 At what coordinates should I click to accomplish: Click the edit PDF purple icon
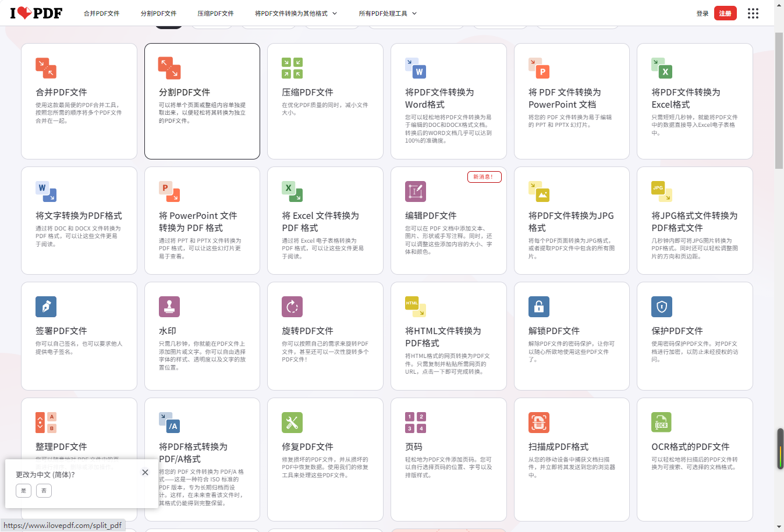click(x=416, y=191)
